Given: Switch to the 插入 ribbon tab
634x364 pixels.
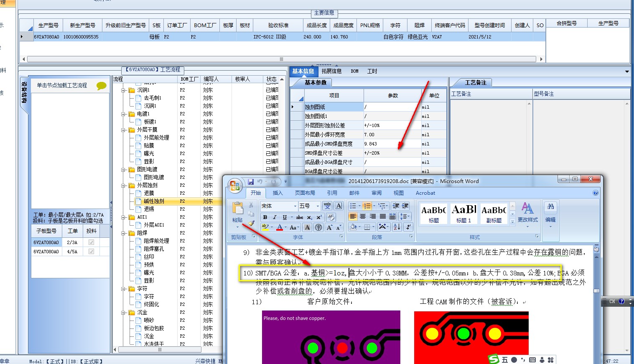Looking at the screenshot, I should [278, 193].
